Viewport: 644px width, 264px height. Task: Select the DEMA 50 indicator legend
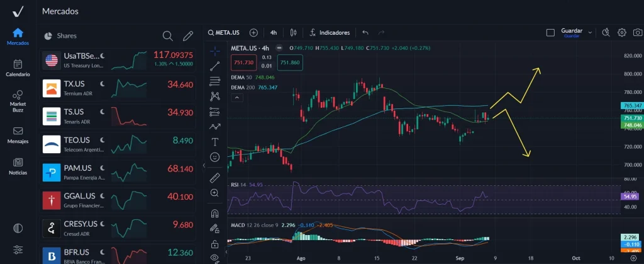pyautogui.click(x=253, y=77)
